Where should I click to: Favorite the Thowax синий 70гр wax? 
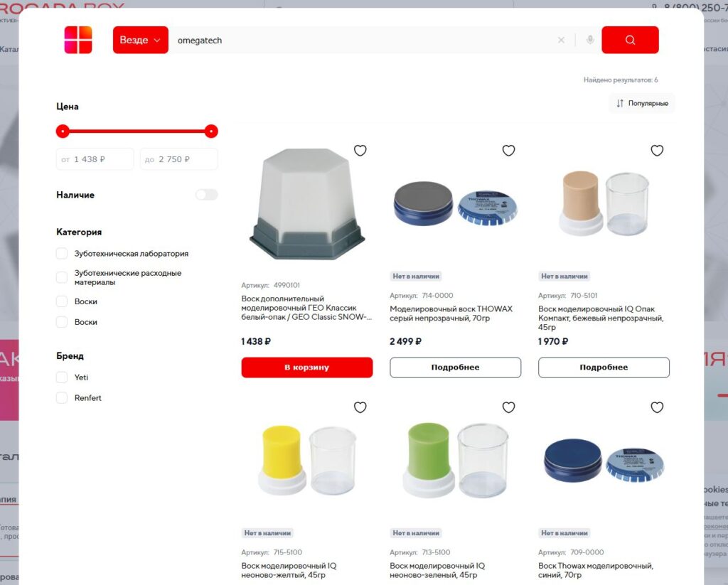657,407
